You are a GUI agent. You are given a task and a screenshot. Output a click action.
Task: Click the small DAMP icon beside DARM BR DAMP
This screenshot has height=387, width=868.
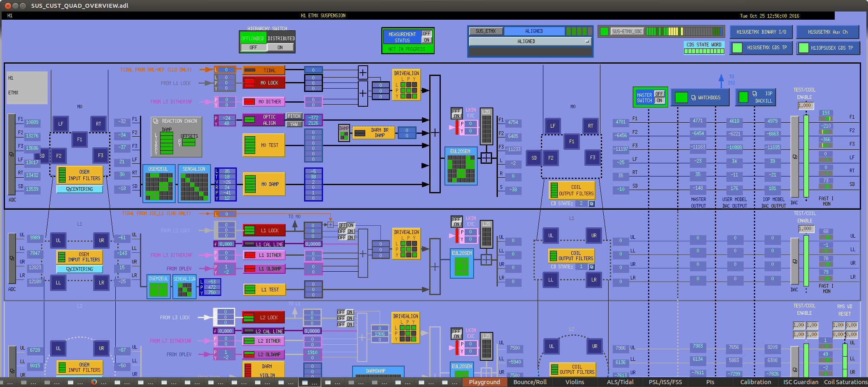click(x=344, y=133)
